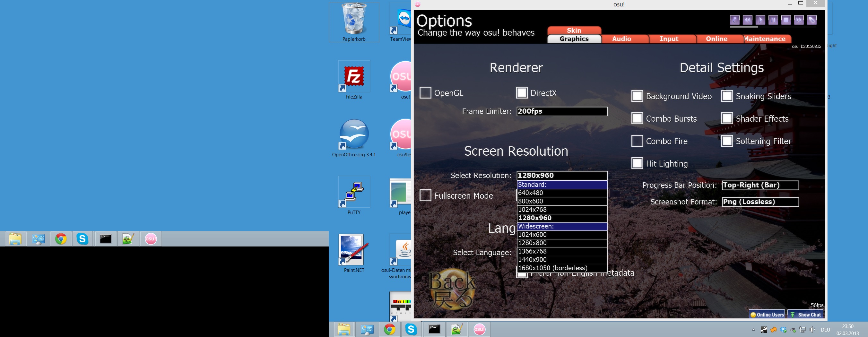Click the osu! button on the left monitor's taskbar

[x=151, y=239]
